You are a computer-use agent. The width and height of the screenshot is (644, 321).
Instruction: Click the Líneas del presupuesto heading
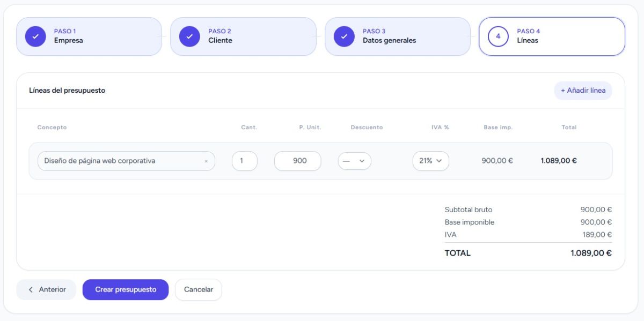(67, 91)
